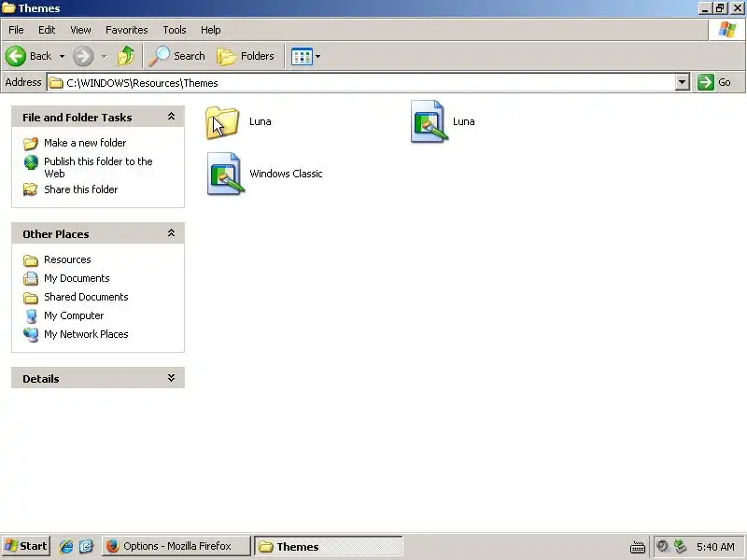Open the My Documents link

(77, 278)
